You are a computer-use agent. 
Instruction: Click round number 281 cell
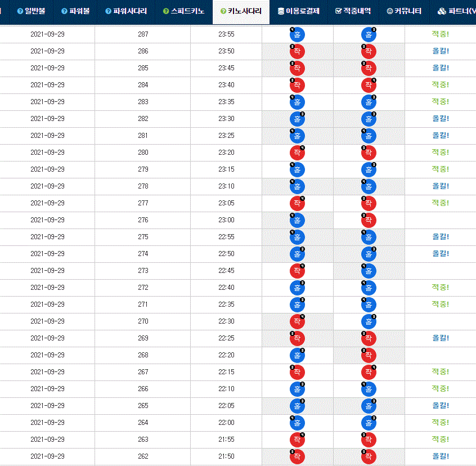click(x=143, y=136)
